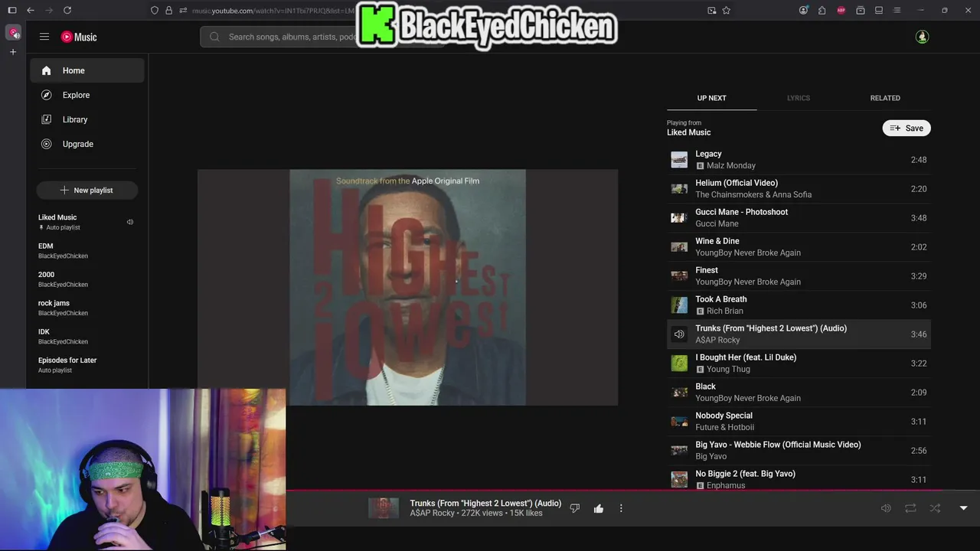Play Gucci Mane - Photoshoot
980x551 pixels.
(x=799, y=217)
